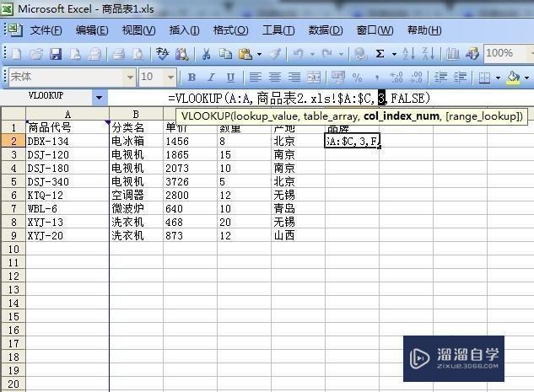Open the 格式(O) menu
Screen dimensions: 534x392
tap(230, 30)
